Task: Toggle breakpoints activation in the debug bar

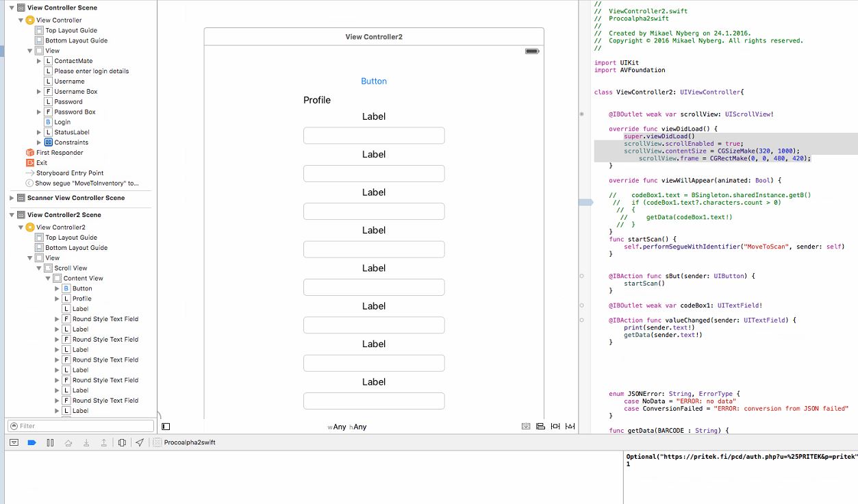Action: 31,443
